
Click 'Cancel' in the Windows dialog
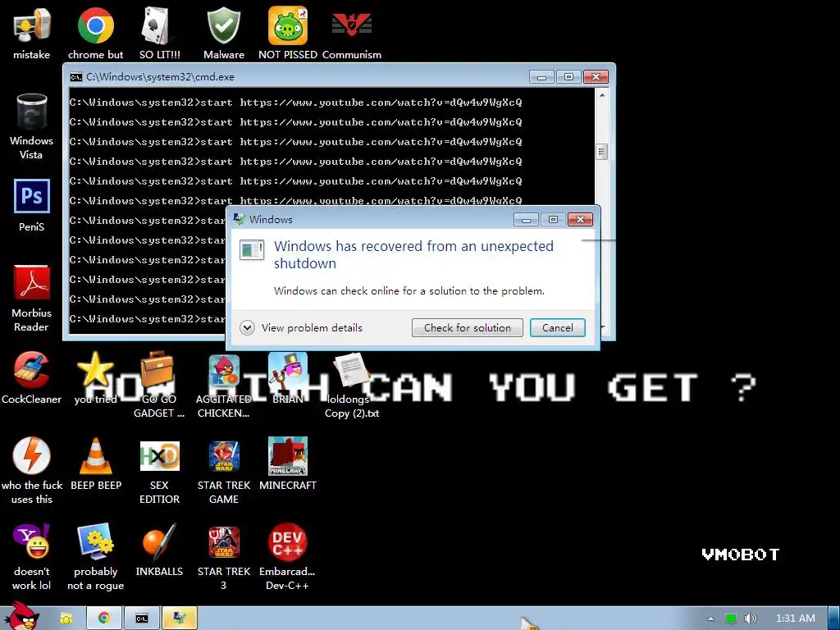[x=557, y=328]
